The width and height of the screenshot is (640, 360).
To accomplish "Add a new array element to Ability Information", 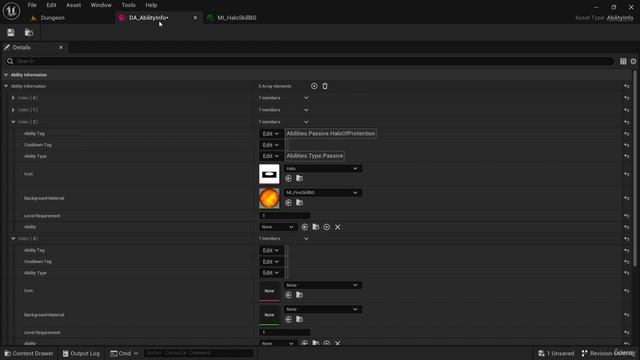I will tap(314, 86).
